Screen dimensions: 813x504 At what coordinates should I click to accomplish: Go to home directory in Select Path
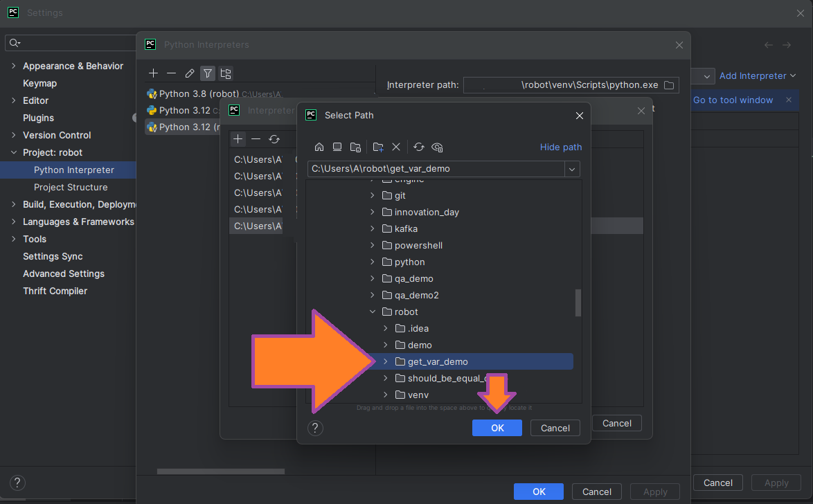(x=319, y=147)
